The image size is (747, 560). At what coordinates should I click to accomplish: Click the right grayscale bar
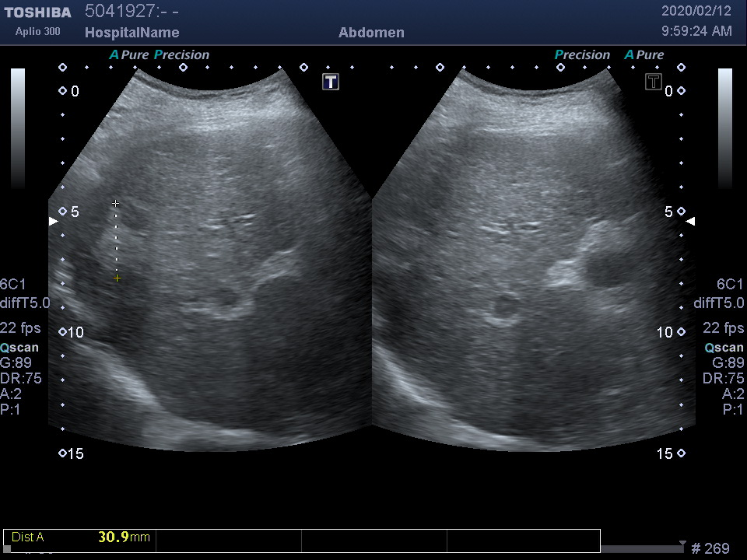pos(725,128)
